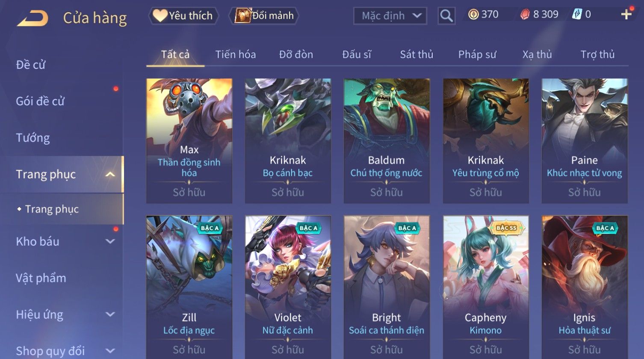This screenshot has width=644, height=359.
Task: Click the plus icon to add currency
Action: point(626,15)
